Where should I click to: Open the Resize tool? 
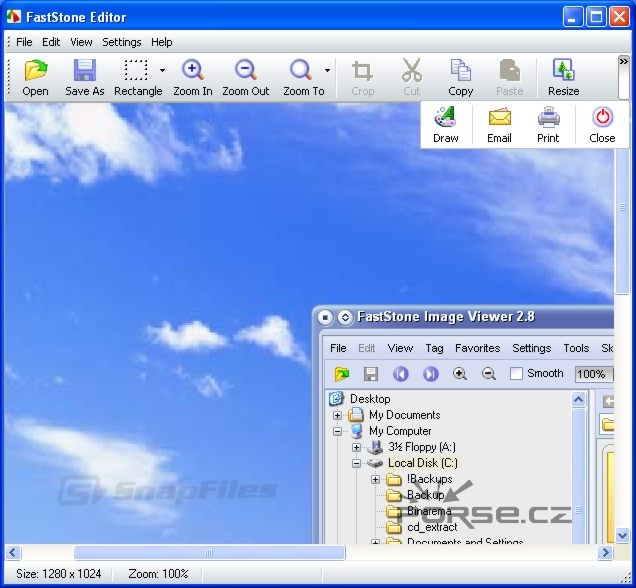[563, 77]
